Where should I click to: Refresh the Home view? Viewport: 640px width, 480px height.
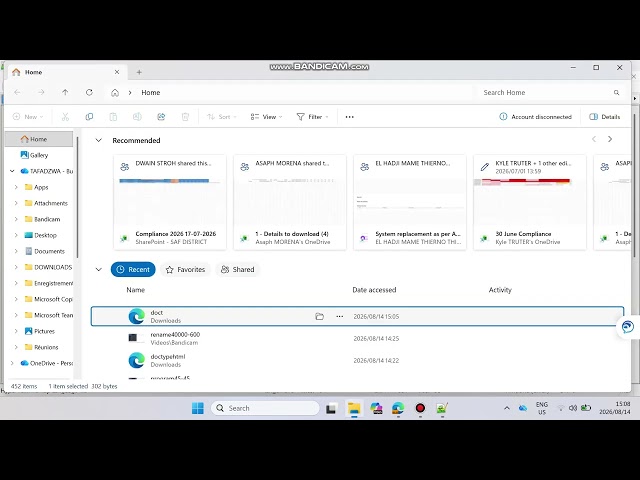click(x=89, y=93)
